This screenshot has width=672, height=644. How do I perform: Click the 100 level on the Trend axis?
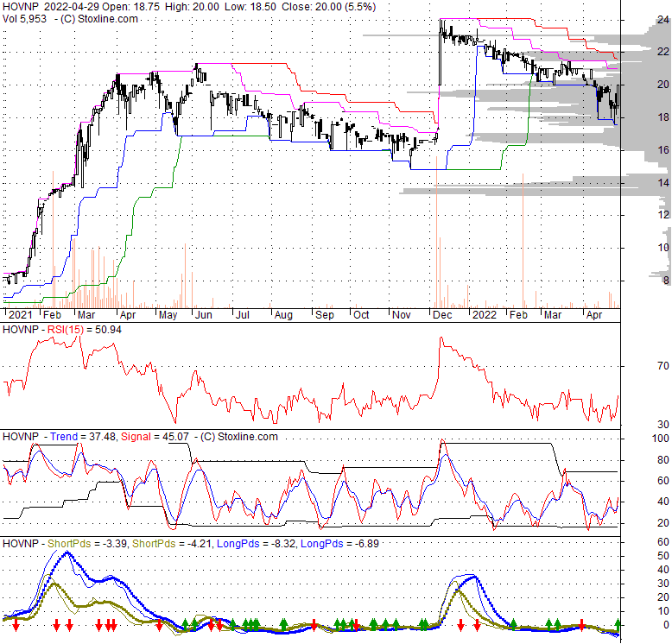point(661,439)
